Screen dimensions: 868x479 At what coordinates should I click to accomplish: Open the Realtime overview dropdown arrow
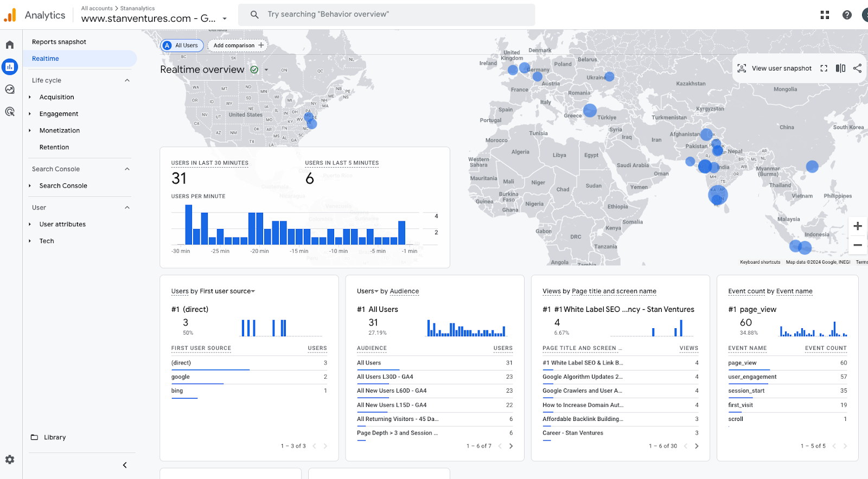(266, 69)
